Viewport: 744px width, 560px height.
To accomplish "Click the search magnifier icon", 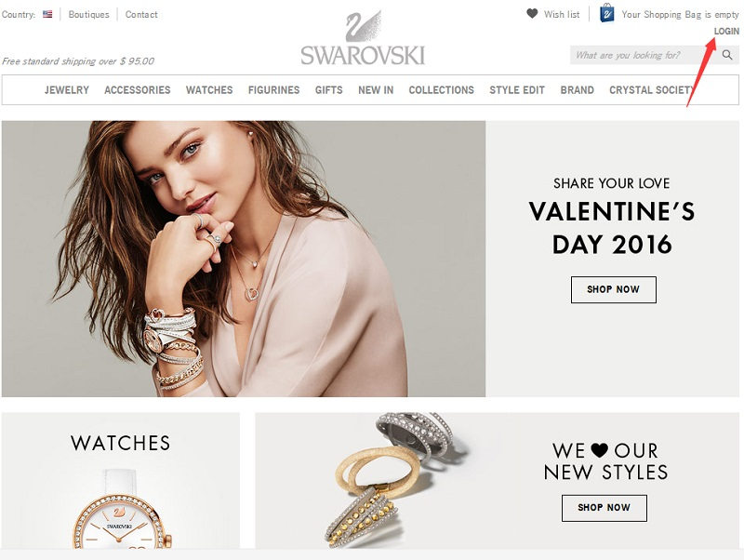I will point(727,55).
